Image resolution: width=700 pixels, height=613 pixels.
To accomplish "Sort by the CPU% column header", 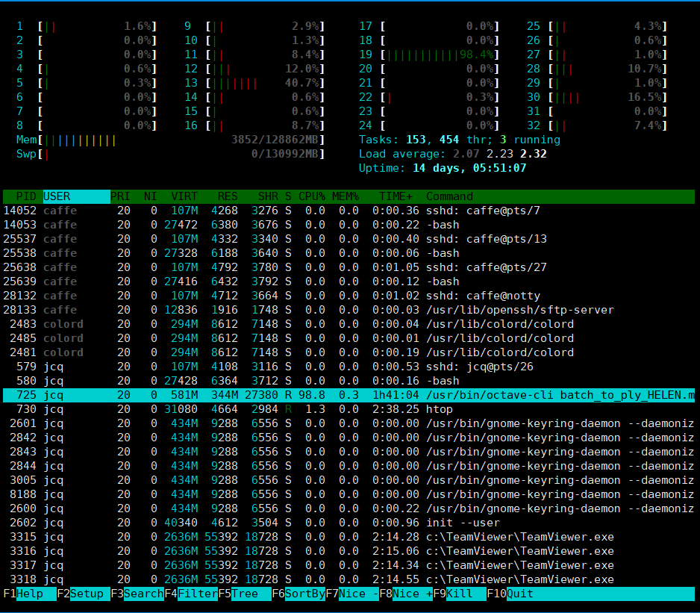I will 312,196.
